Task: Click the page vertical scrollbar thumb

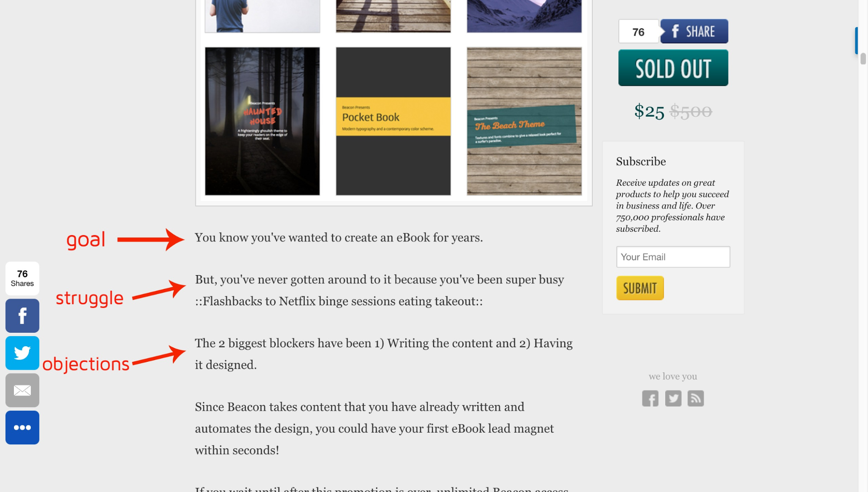Action: tap(863, 59)
